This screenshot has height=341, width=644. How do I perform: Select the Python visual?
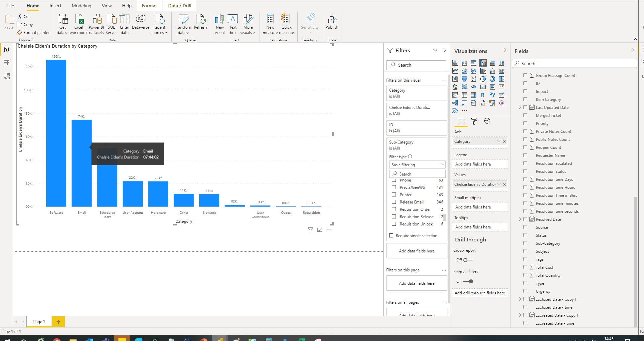click(x=492, y=95)
